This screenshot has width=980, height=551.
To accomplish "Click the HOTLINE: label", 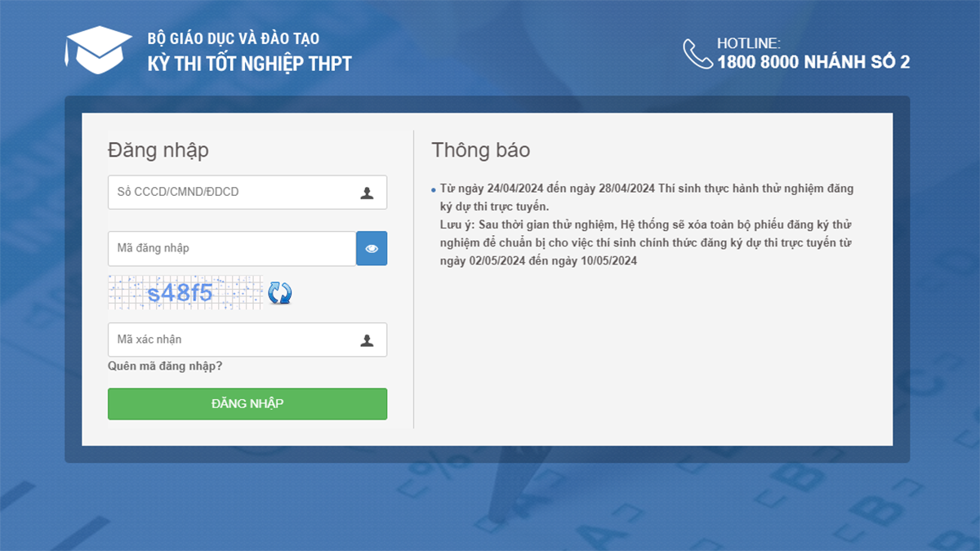I will pos(749,43).
